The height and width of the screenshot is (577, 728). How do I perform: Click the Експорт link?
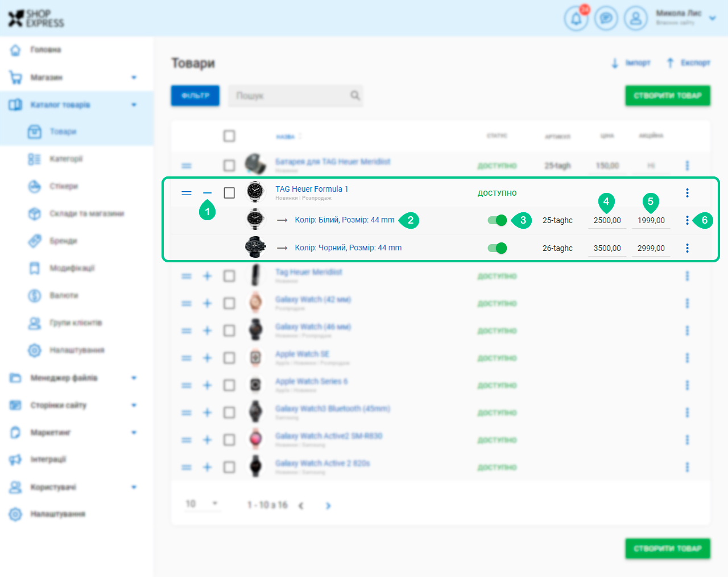pos(688,63)
